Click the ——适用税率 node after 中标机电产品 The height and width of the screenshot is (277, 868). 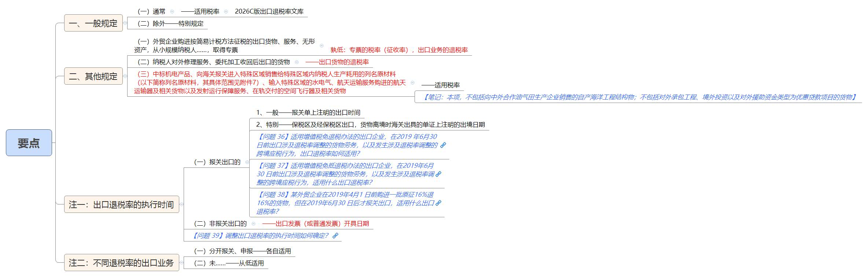click(441, 85)
